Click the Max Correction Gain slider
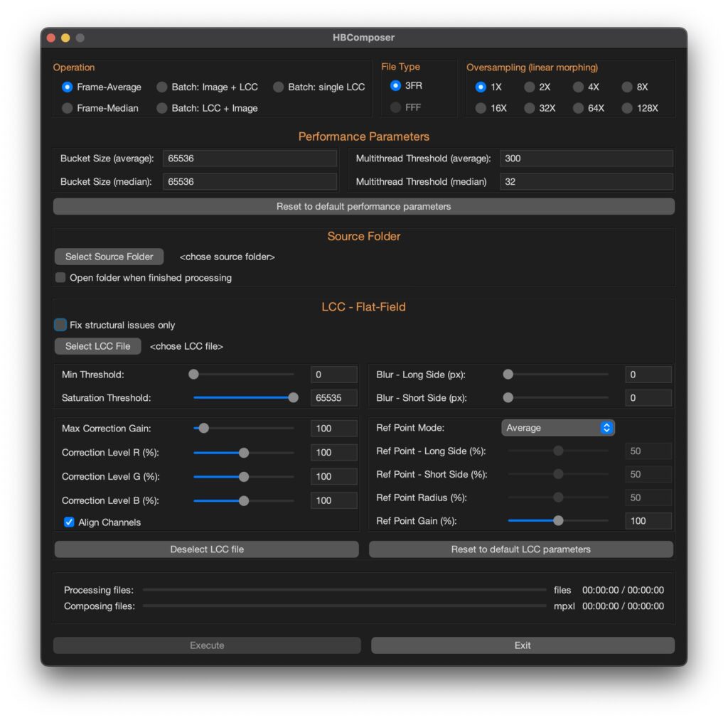This screenshot has width=728, height=720. coord(244,429)
